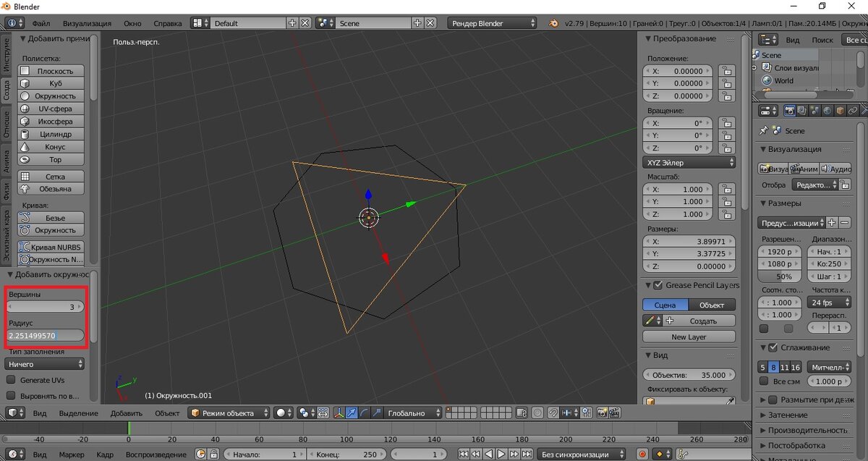868x461 pixels.
Task: Toggle the Scale Y lock icon
Action: tap(726, 202)
